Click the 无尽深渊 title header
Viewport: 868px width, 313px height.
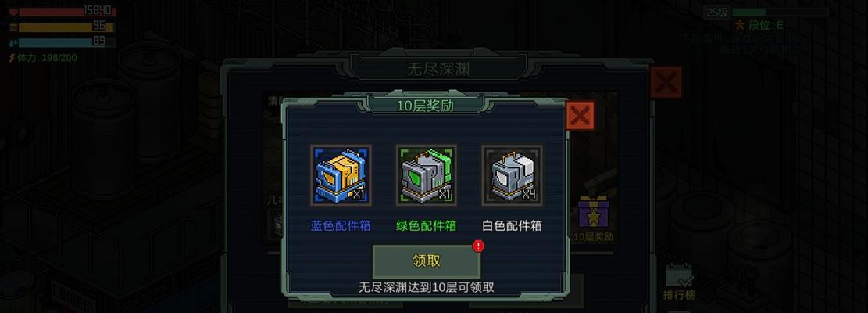(438, 69)
